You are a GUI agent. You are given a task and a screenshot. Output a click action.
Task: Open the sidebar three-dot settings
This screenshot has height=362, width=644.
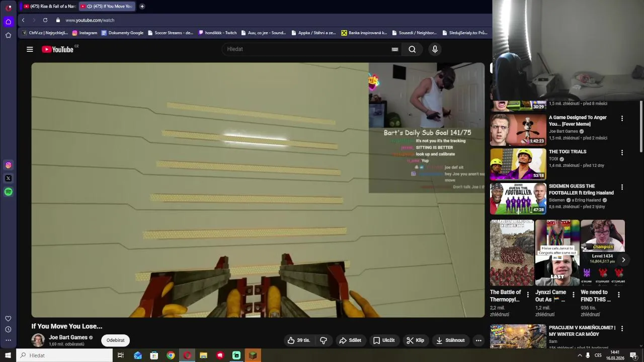coord(8,340)
